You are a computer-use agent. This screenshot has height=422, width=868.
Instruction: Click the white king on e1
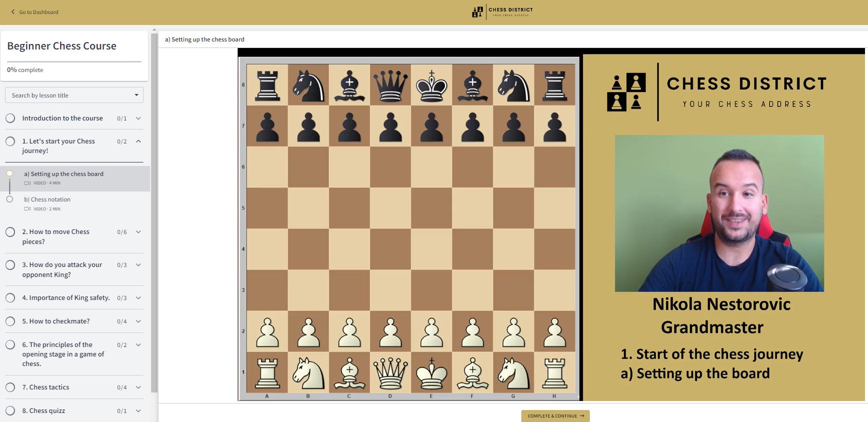431,373
